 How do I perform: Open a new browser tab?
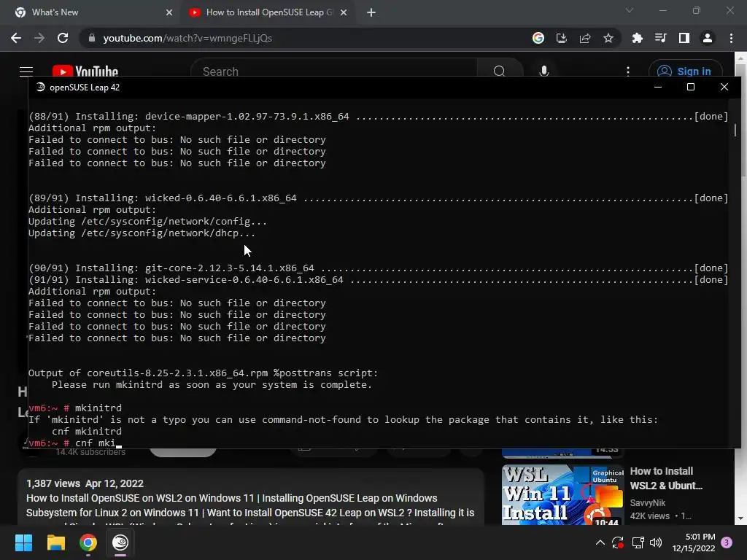[371, 13]
